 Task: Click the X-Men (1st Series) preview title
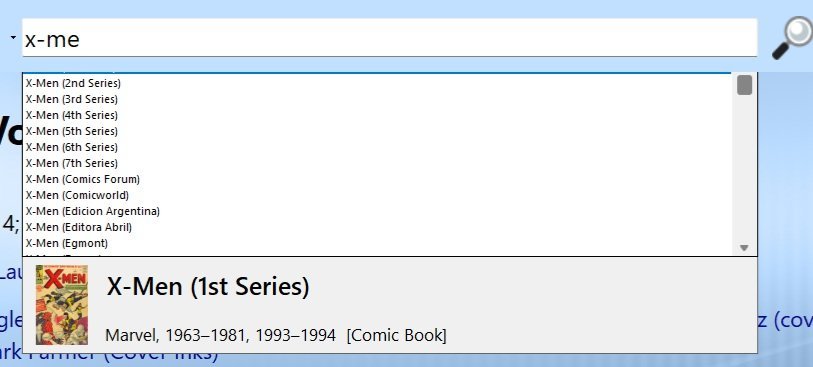(207, 286)
